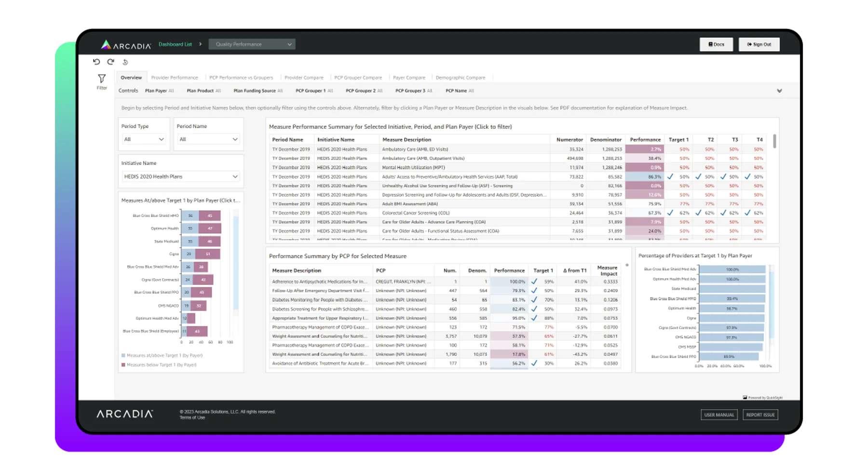
Task: Click the Optimum Health bar in payer chart
Action: click(x=201, y=228)
